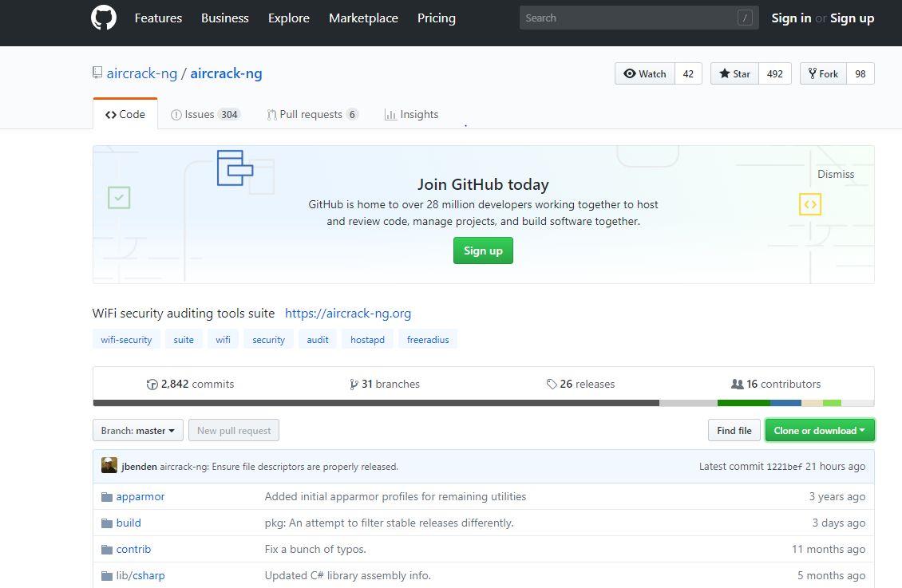Click the build folder icon

click(x=107, y=523)
